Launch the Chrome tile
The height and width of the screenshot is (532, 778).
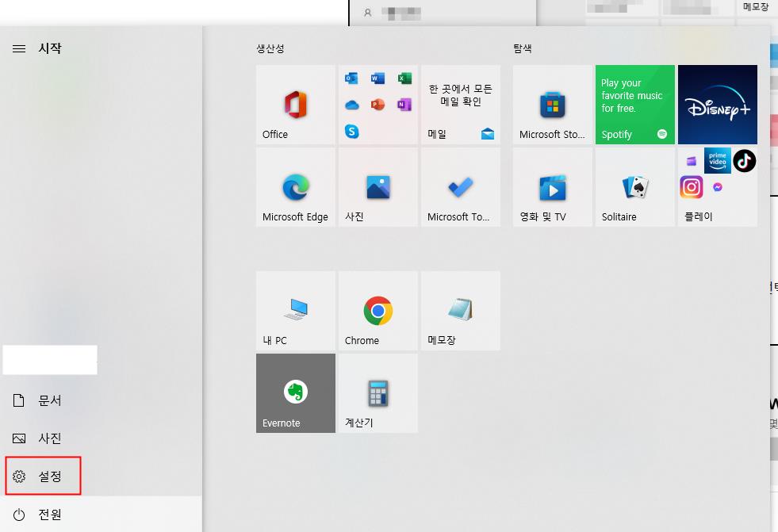point(378,311)
